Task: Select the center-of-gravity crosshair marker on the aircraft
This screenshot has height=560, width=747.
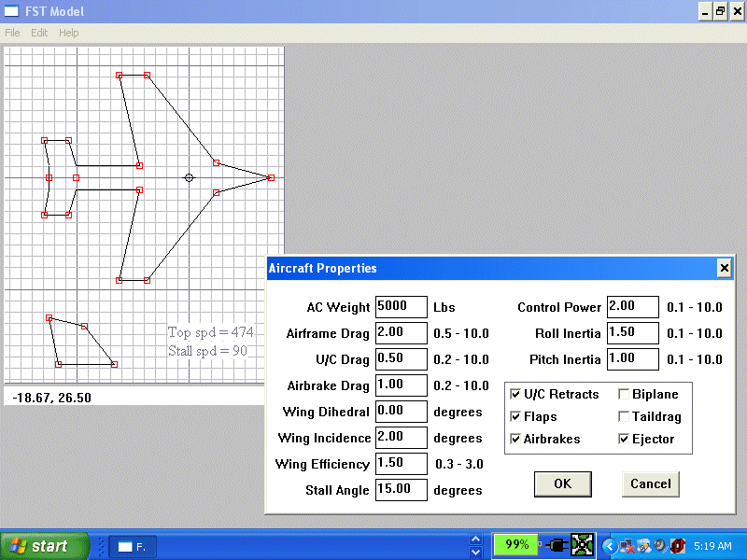Action: [x=190, y=177]
